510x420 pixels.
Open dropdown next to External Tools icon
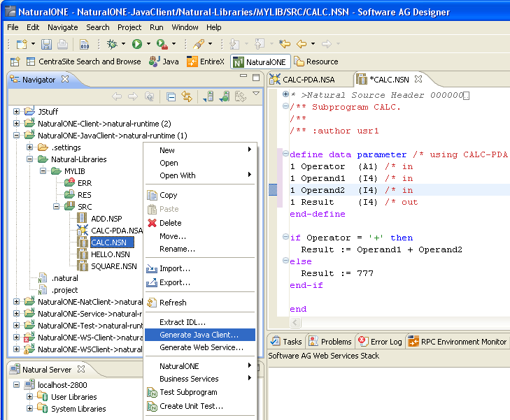[x=173, y=44]
